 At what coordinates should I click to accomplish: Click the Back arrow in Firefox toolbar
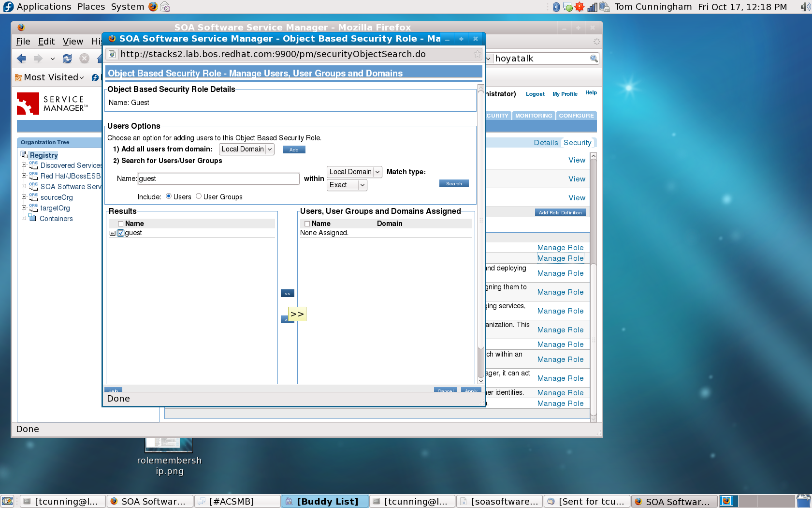[21, 59]
